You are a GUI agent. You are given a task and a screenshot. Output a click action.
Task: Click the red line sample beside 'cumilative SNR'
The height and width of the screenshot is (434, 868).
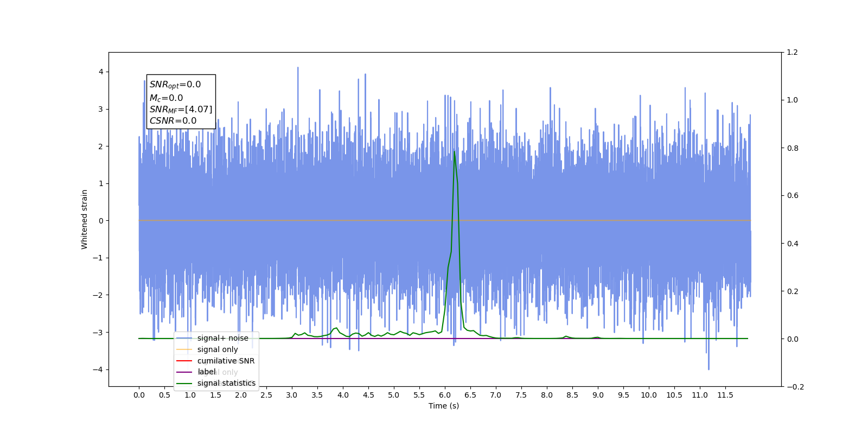point(184,361)
